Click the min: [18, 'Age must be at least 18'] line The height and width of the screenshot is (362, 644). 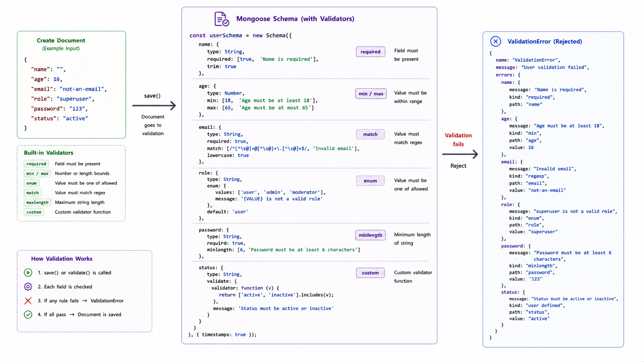click(x=262, y=100)
